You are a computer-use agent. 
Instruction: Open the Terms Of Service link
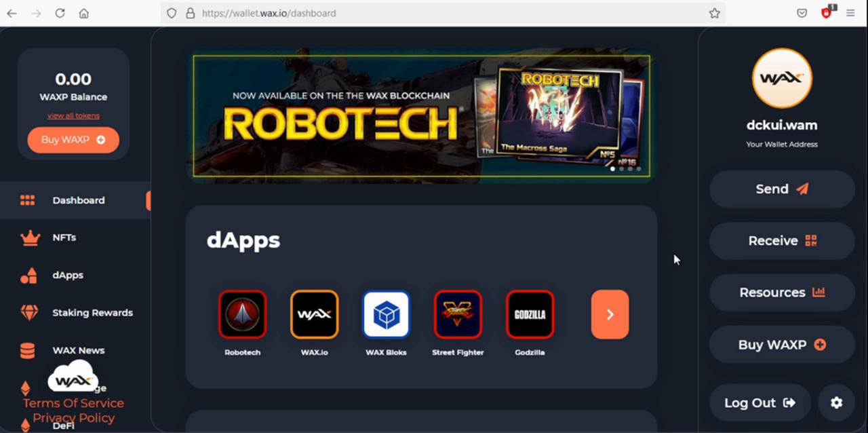click(73, 403)
